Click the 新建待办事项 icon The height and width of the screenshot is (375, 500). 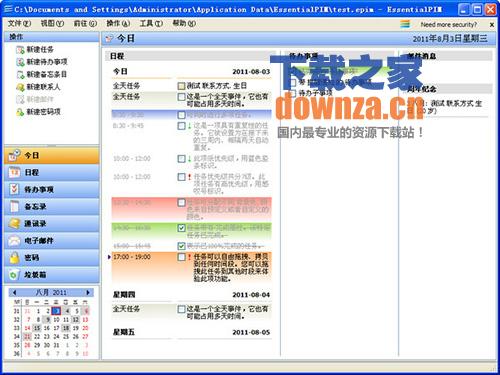(20, 62)
